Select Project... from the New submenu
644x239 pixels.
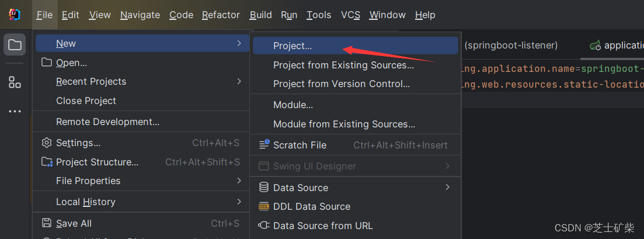click(293, 46)
